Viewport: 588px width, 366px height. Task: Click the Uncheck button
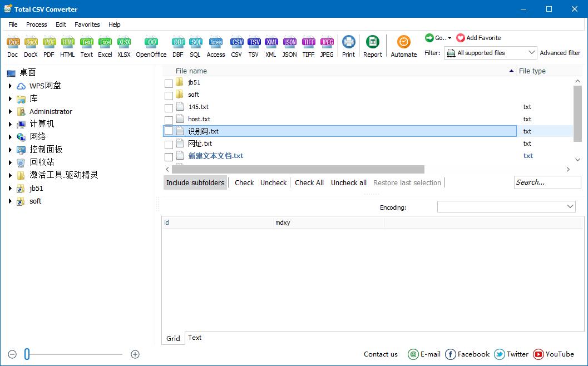tap(273, 182)
